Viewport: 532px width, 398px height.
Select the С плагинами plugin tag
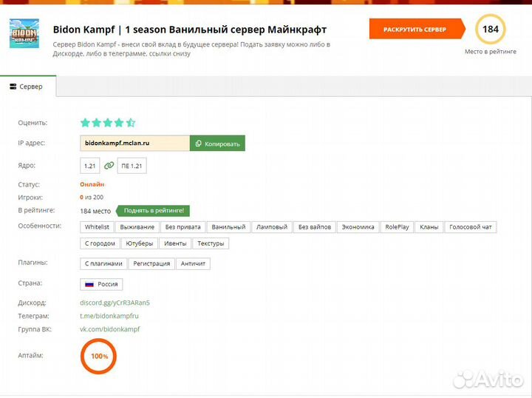103,263
